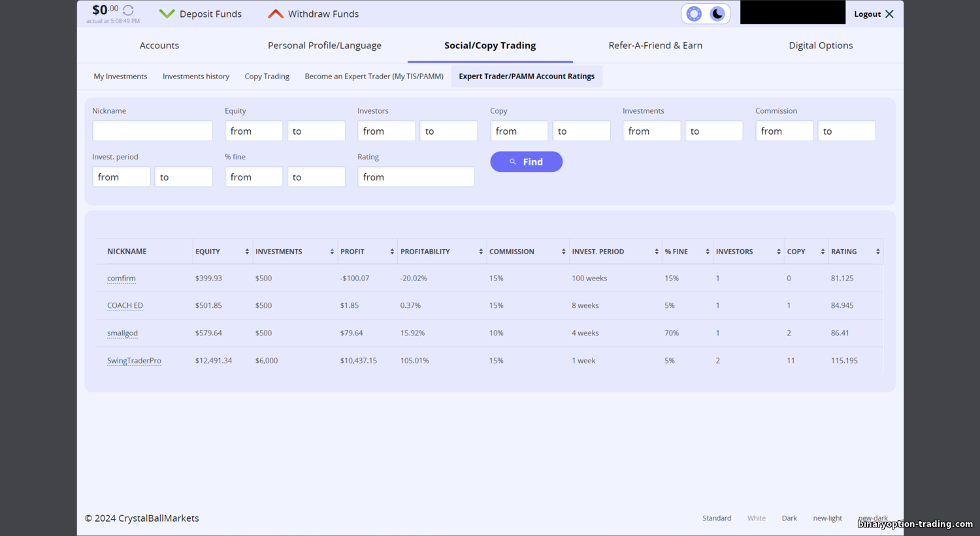Switch to light mode sun icon
Viewport: 980px width, 536px height.
694,14
